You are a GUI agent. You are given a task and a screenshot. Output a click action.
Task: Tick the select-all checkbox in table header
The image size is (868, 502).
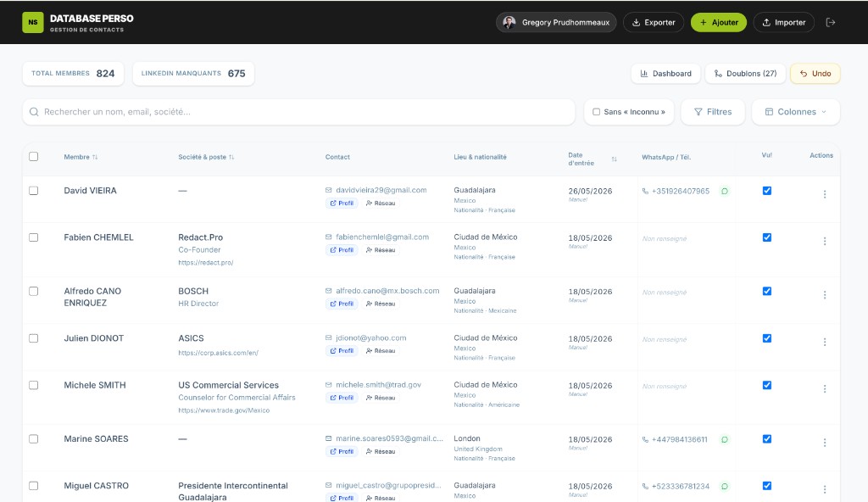point(34,156)
